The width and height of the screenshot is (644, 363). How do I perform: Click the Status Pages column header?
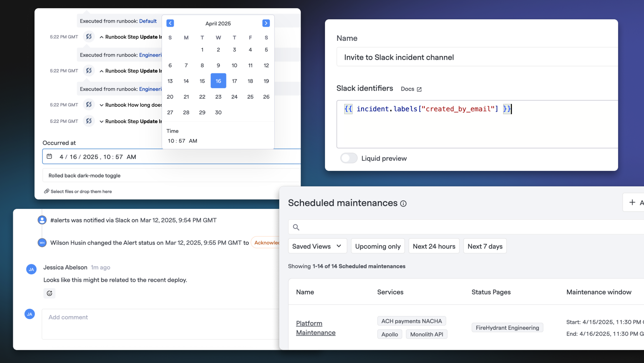click(491, 292)
